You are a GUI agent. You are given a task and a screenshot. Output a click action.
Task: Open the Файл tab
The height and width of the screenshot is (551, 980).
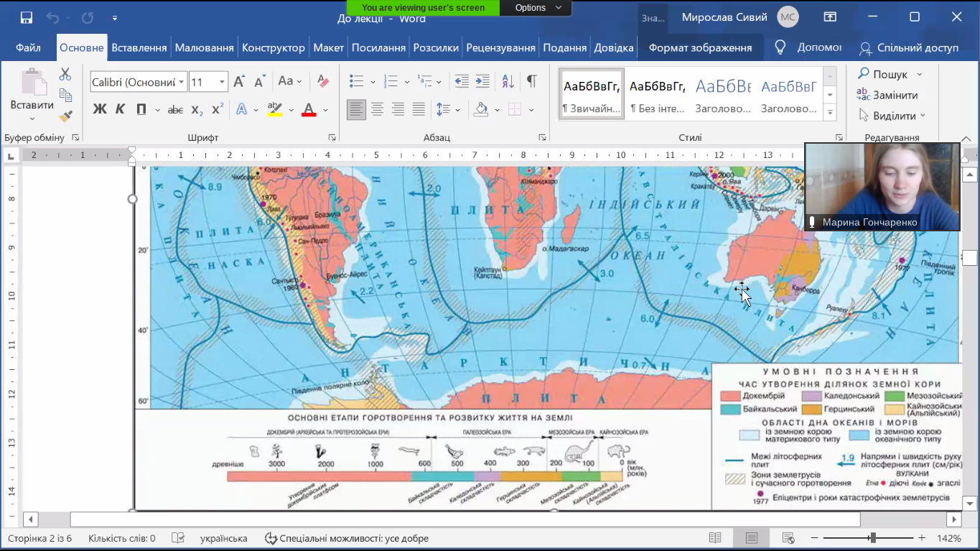pos(28,47)
